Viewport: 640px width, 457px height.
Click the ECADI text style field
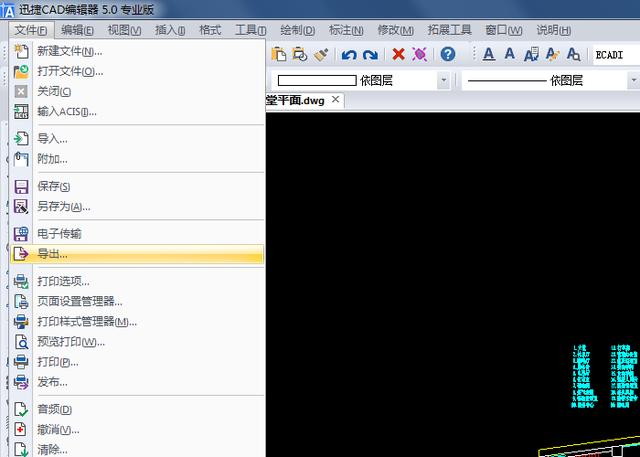point(616,55)
